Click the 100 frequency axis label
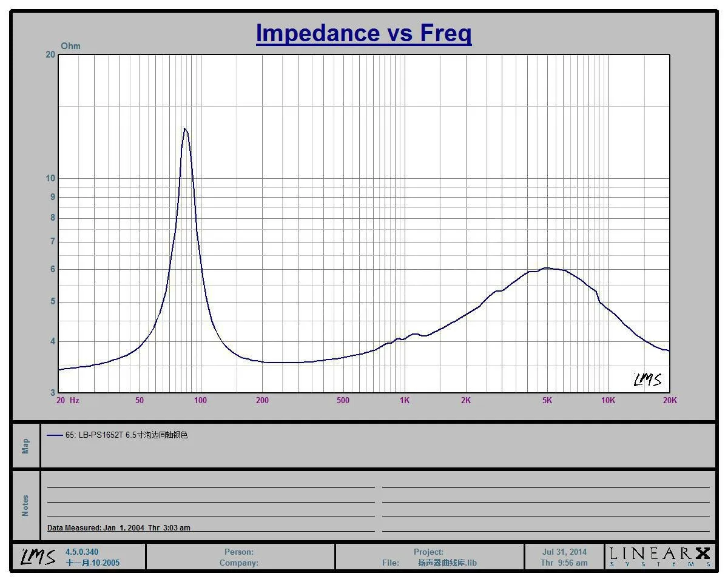This screenshot has width=728, height=582. (x=201, y=400)
